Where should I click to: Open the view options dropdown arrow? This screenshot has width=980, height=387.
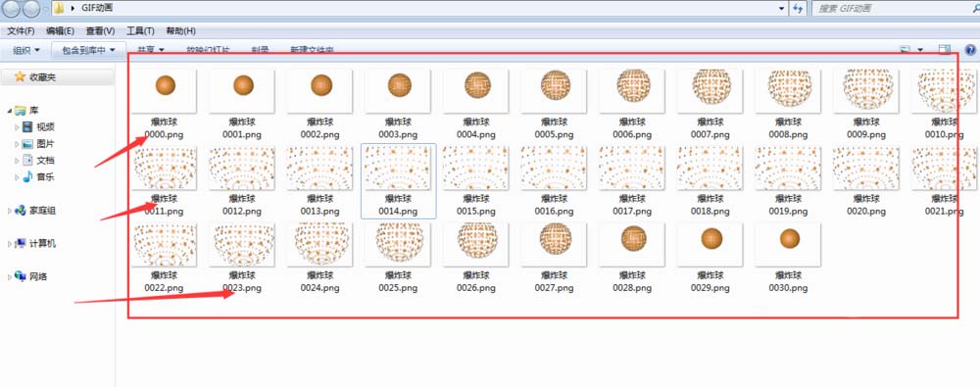(920, 50)
